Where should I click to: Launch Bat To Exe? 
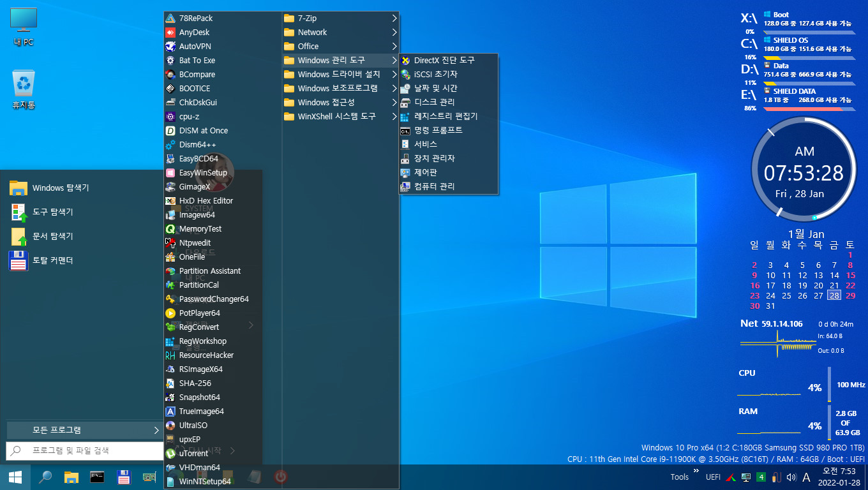(223, 60)
